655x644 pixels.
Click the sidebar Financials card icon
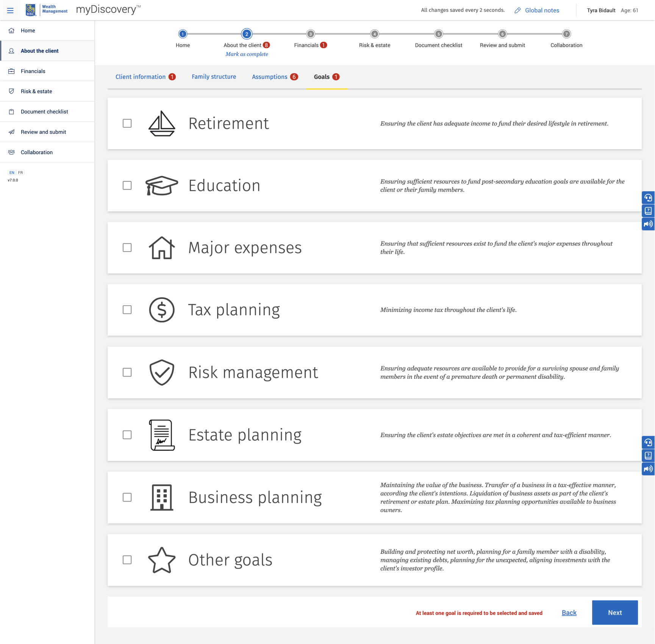[x=11, y=71]
